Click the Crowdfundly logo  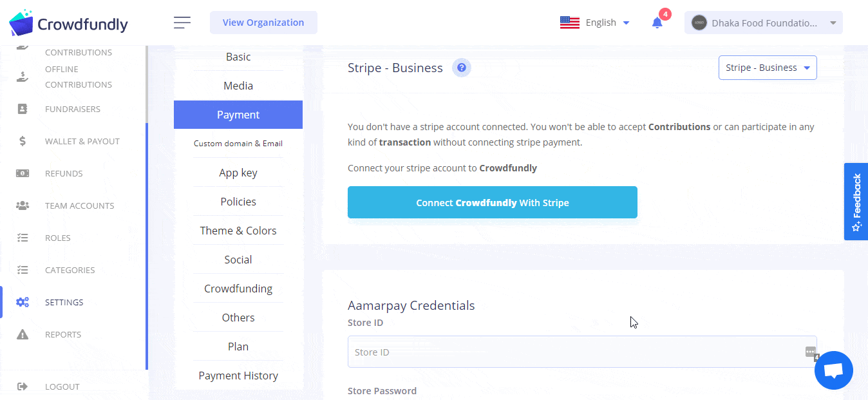(x=68, y=24)
